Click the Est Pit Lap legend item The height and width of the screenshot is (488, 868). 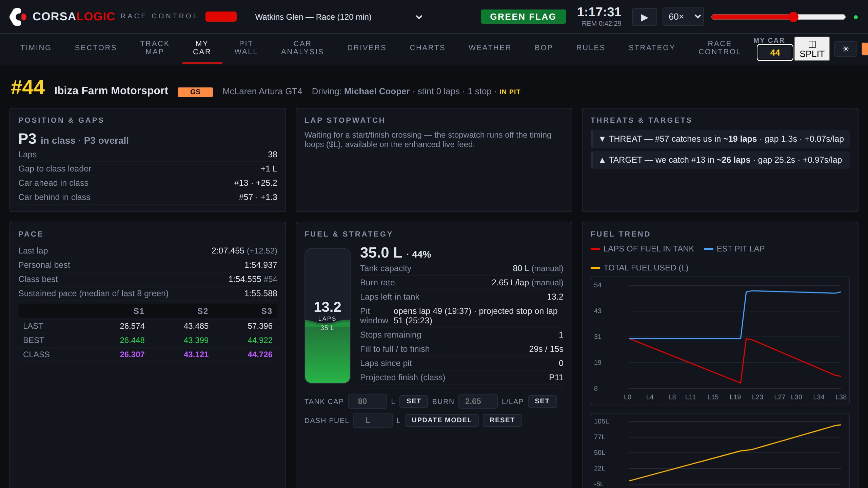pos(734,249)
